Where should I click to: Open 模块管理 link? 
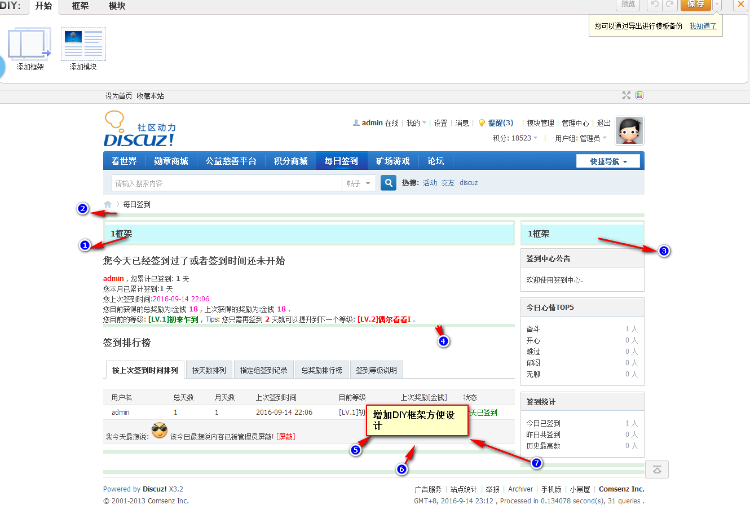pyautogui.click(x=540, y=123)
